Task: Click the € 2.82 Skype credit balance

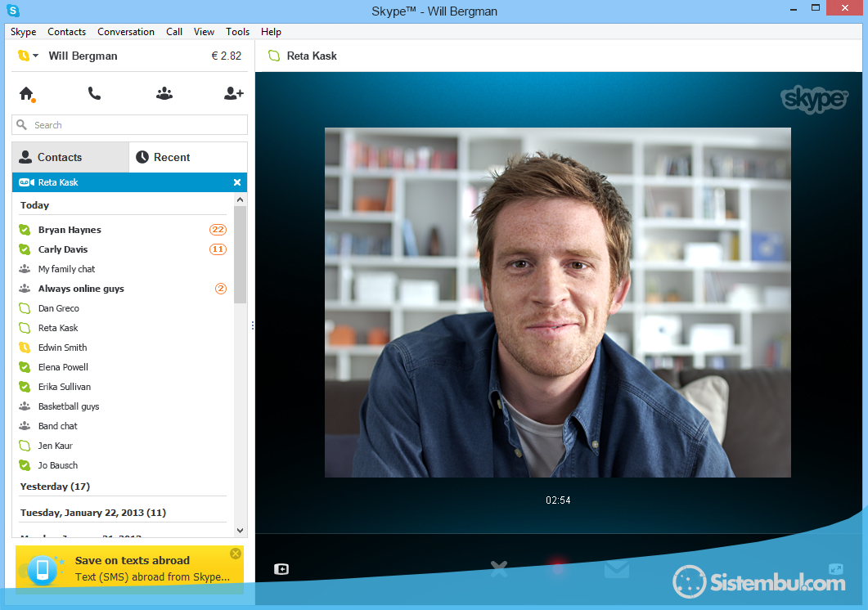Action: tap(226, 56)
